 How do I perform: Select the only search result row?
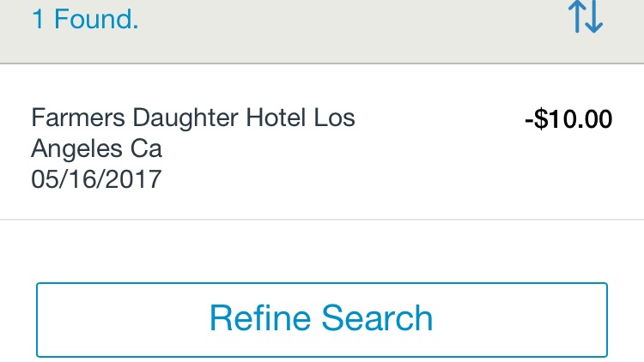tap(322, 142)
